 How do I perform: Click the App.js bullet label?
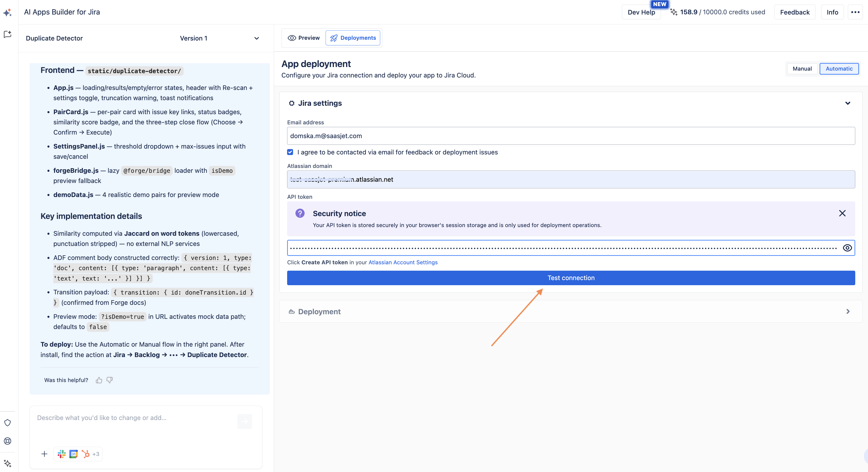point(63,87)
